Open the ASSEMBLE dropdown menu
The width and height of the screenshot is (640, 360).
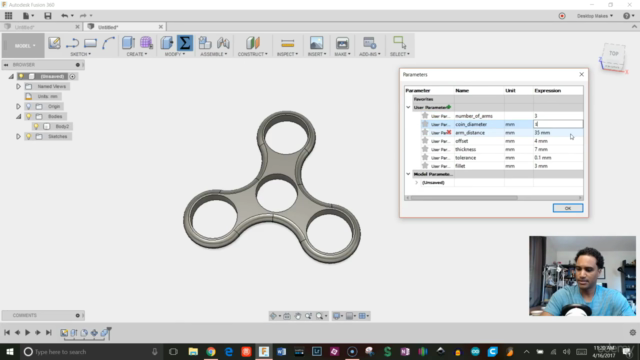pyautogui.click(x=213, y=54)
